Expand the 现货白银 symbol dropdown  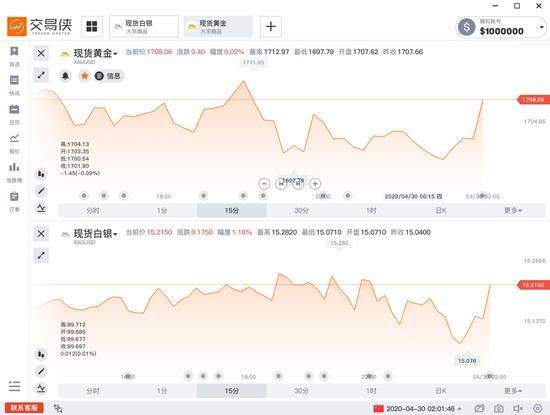click(x=115, y=234)
